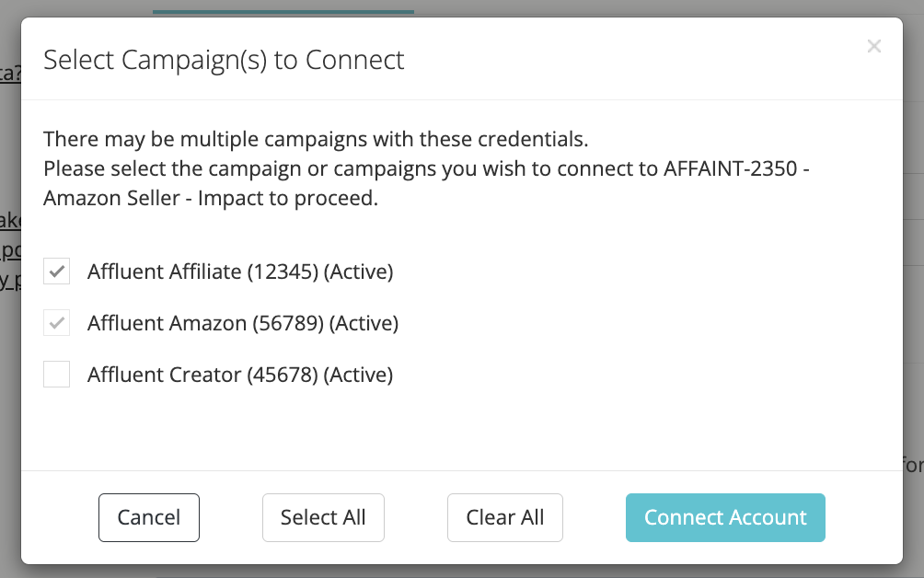This screenshot has width=924, height=578.
Task: Click the Affluent Creator (45678) (Active) label
Action: pos(240,375)
